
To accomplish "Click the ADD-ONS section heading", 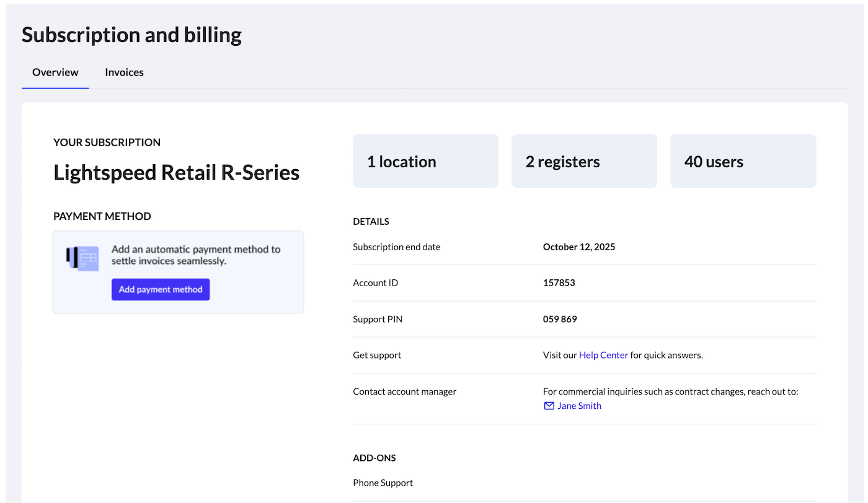I will (374, 458).
